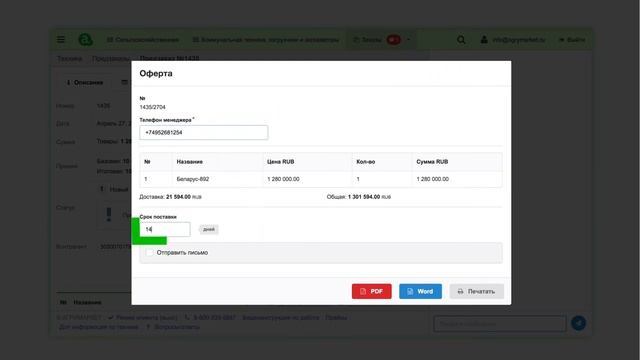Open the hamburger menu in the top bar
This screenshot has width=640, height=360.
coord(61,40)
